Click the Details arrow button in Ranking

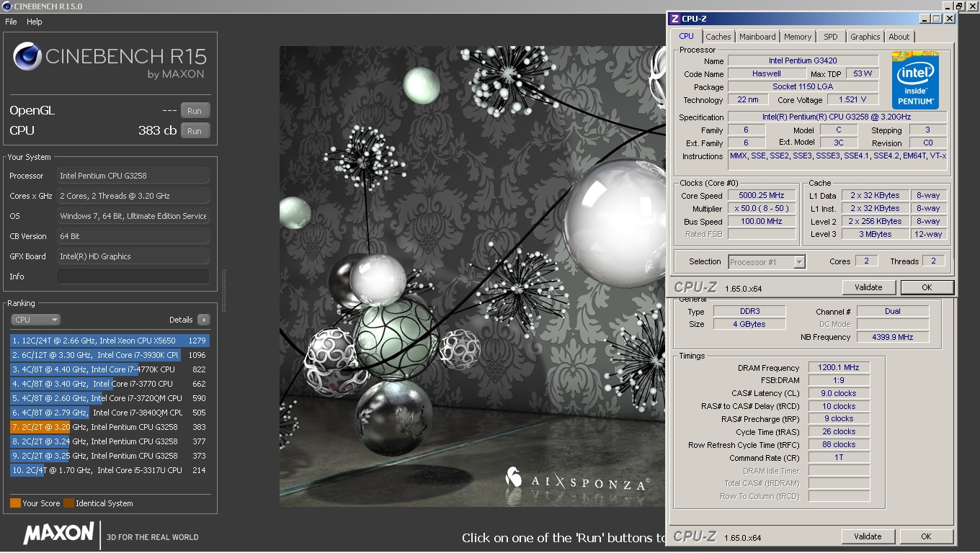pos(204,320)
